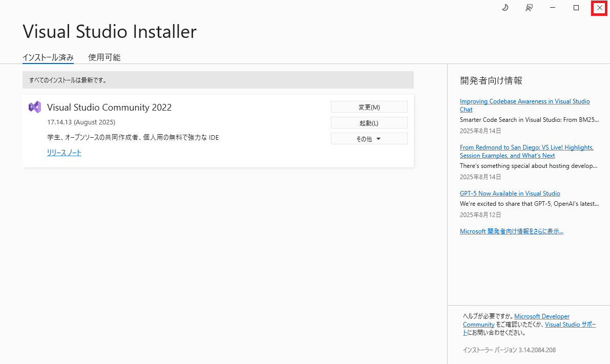Open the Visual Studio サポート link
The width and height of the screenshot is (610, 364).
pyautogui.click(x=570, y=325)
